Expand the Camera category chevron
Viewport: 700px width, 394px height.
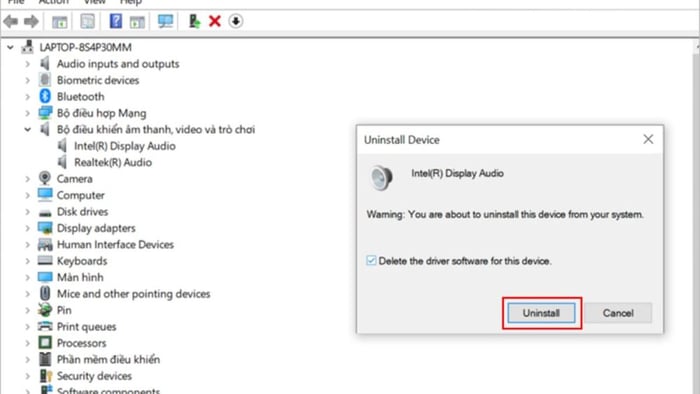[28, 179]
